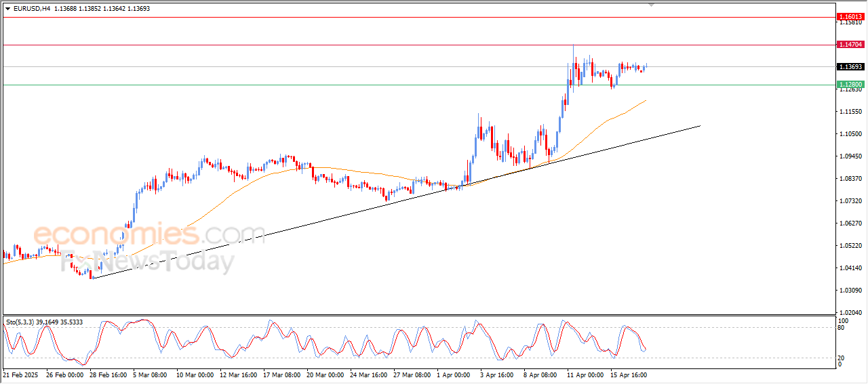Click the black current price label 1.13693
Image resolution: width=868 pixels, height=384 pixels.
[x=849, y=67]
